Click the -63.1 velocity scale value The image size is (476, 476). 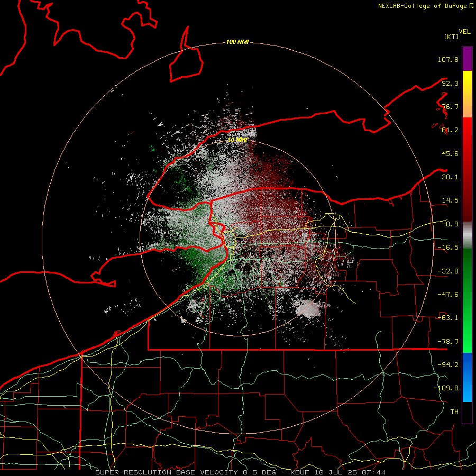pyautogui.click(x=448, y=318)
